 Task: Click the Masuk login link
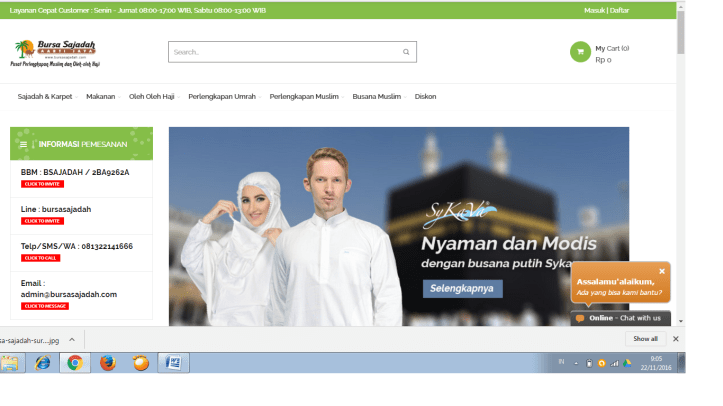(x=593, y=10)
